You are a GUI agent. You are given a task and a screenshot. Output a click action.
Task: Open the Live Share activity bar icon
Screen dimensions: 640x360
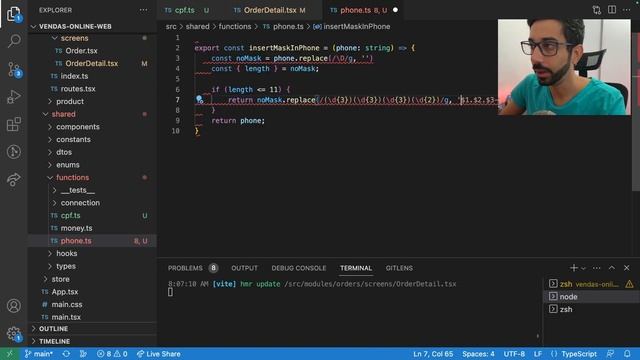14,179
